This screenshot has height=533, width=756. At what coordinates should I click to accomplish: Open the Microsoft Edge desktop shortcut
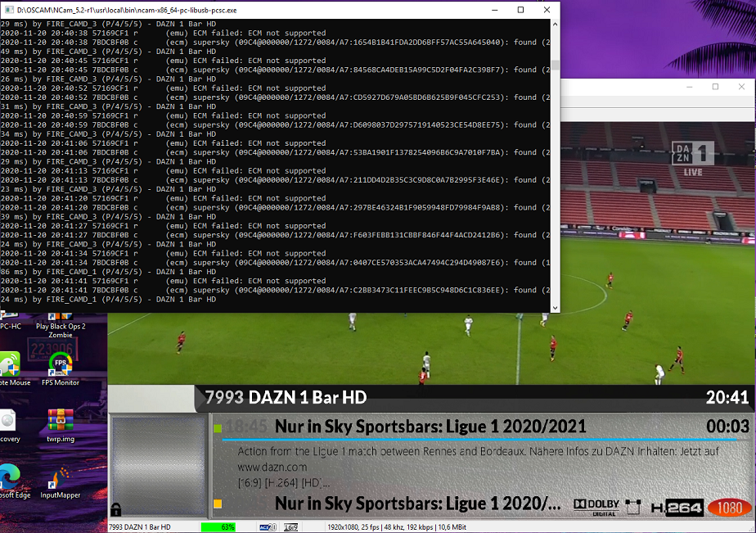click(x=11, y=481)
